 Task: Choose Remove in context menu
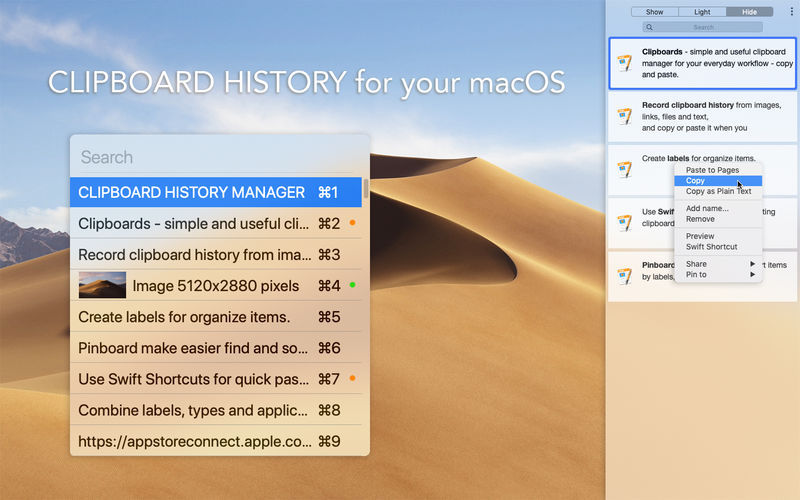click(718, 219)
